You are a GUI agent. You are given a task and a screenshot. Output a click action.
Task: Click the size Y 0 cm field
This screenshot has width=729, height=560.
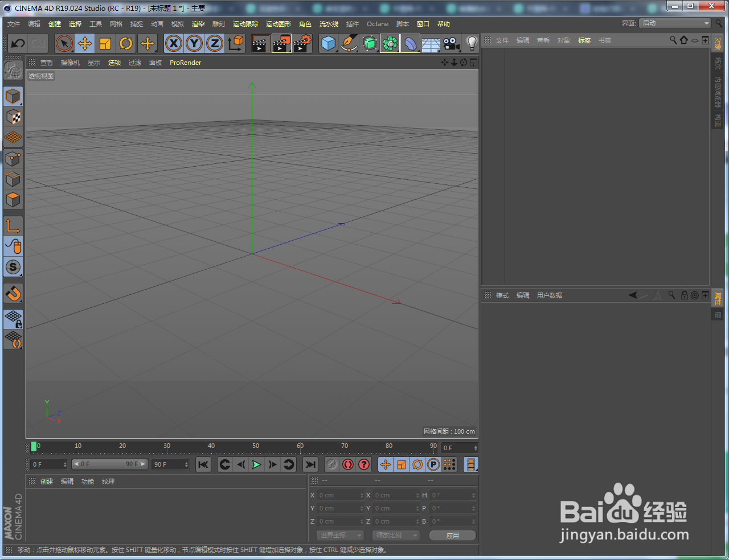[396, 508]
